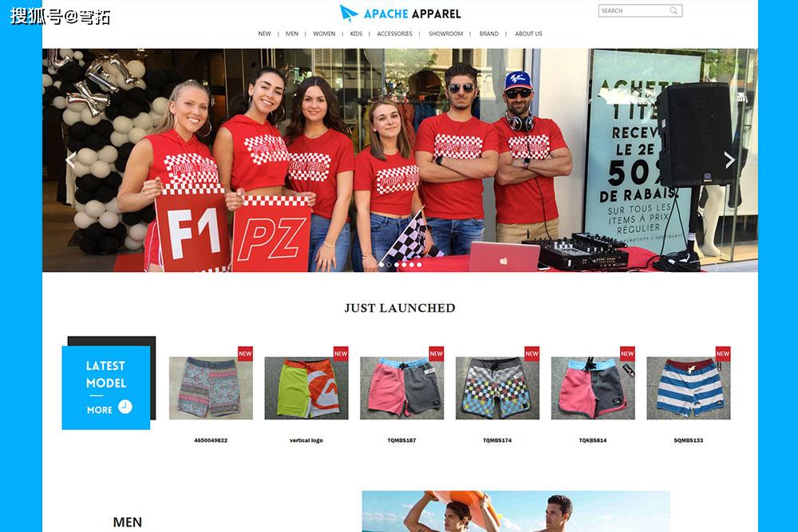Go to previous carousel slide arrow
Viewport: 798px width, 532px height.
coord(71,160)
